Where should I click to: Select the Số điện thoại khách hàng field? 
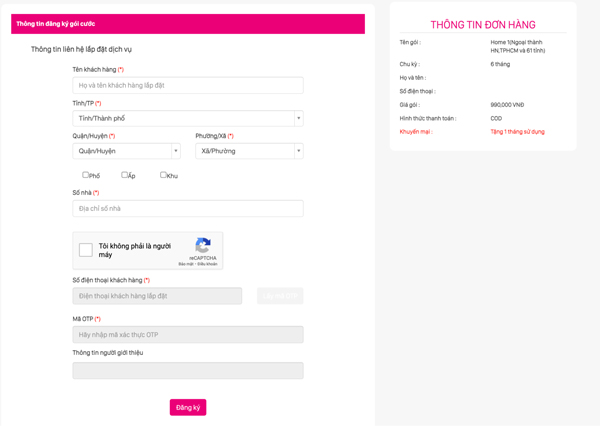[157, 296]
